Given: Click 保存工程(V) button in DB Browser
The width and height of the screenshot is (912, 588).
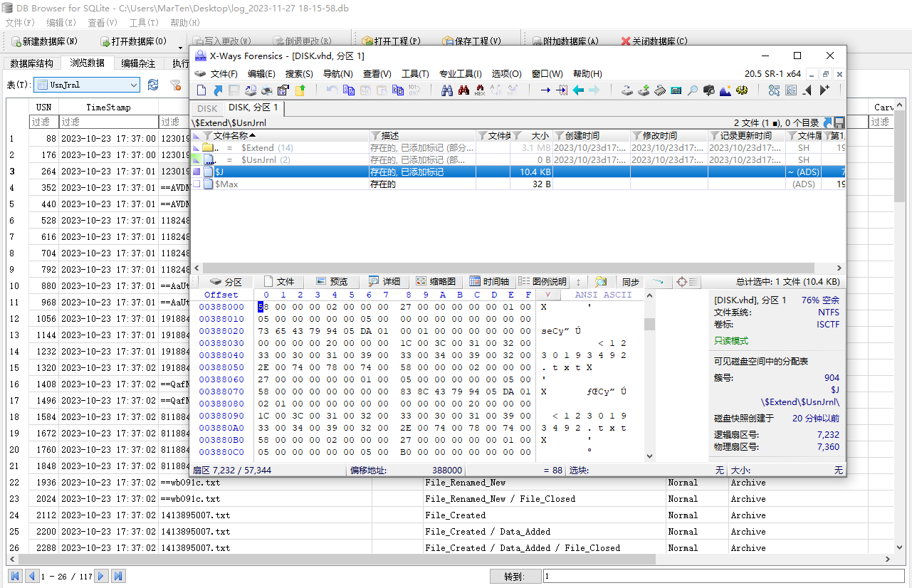Looking at the screenshot, I should click(x=471, y=41).
